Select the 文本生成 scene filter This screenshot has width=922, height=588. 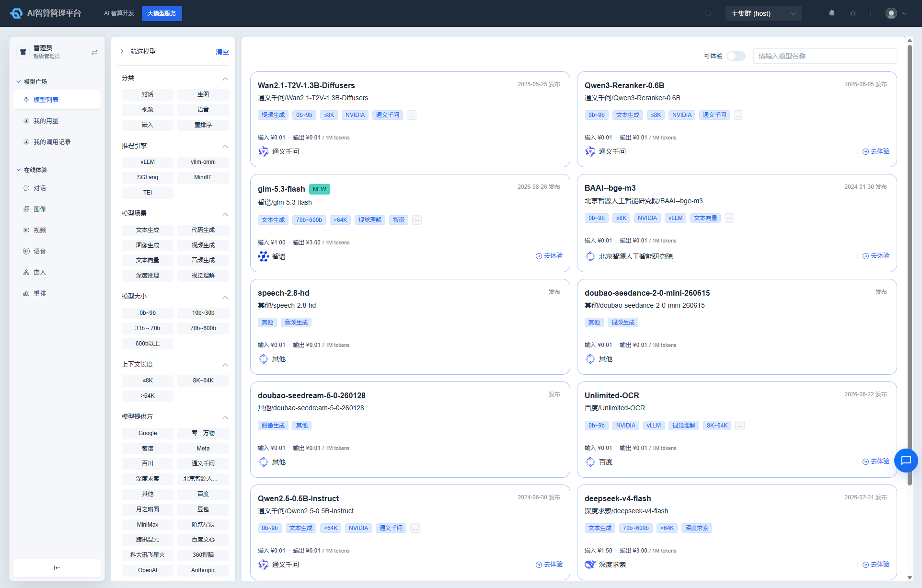(148, 230)
